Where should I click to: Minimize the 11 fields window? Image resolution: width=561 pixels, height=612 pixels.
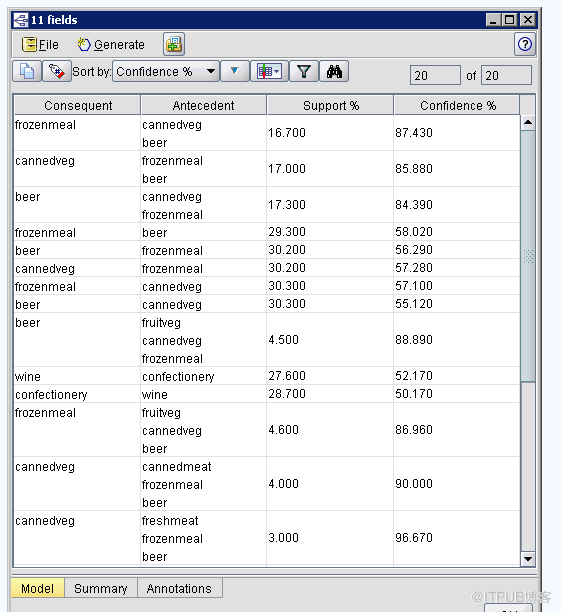[x=493, y=20]
